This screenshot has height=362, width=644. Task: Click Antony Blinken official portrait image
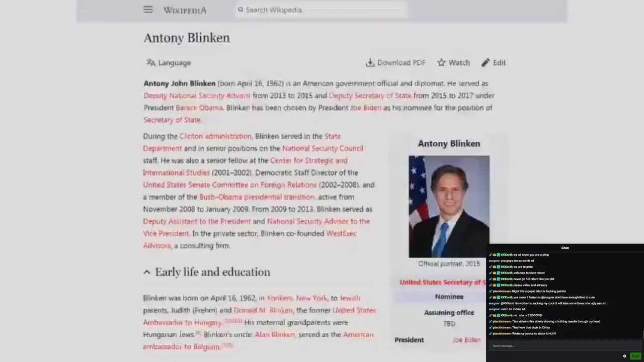point(449,207)
